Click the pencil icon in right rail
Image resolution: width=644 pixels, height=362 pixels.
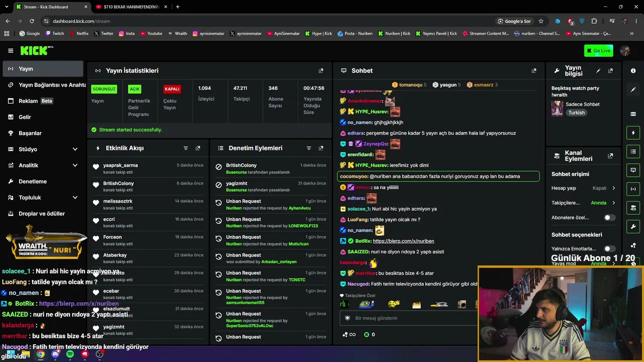[633, 89]
